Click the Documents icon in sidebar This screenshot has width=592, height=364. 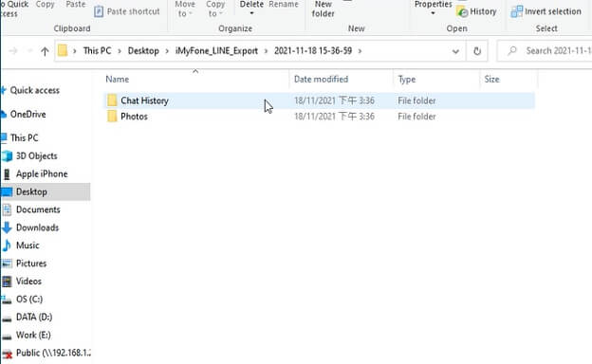coord(7,209)
